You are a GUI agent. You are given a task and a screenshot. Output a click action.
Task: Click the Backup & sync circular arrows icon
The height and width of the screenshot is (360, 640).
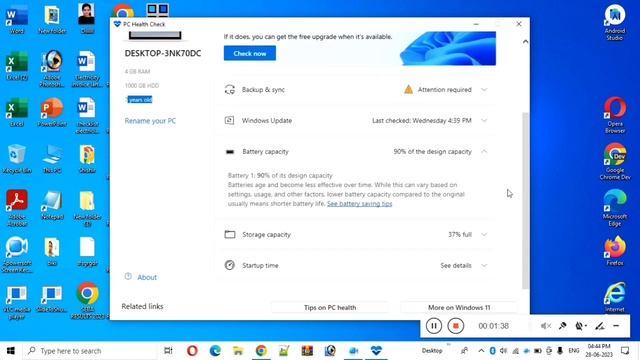point(230,89)
